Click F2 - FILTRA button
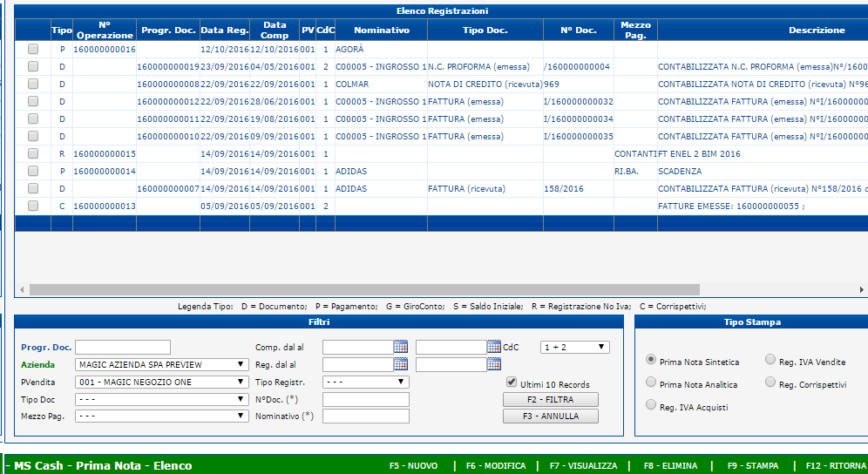Image resolution: width=868 pixels, height=474 pixels. pyautogui.click(x=550, y=399)
